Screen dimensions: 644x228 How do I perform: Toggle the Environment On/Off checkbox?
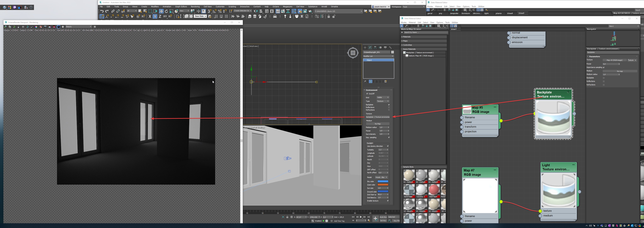click(x=367, y=94)
